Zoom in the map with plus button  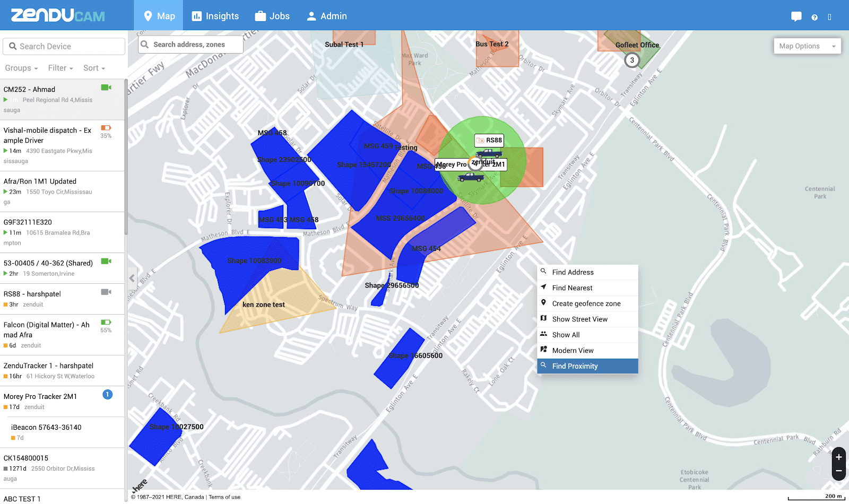pyautogui.click(x=838, y=457)
